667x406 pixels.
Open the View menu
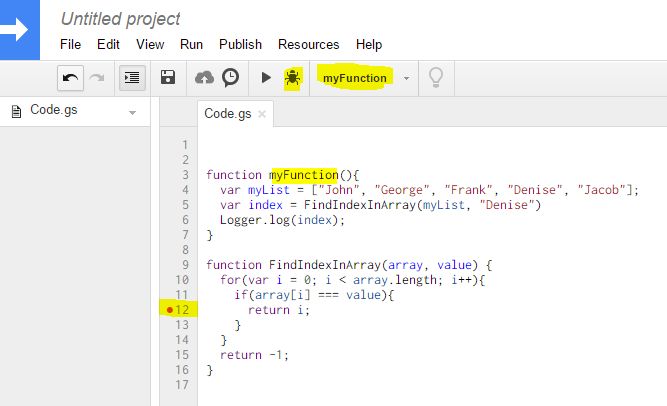pyautogui.click(x=150, y=44)
